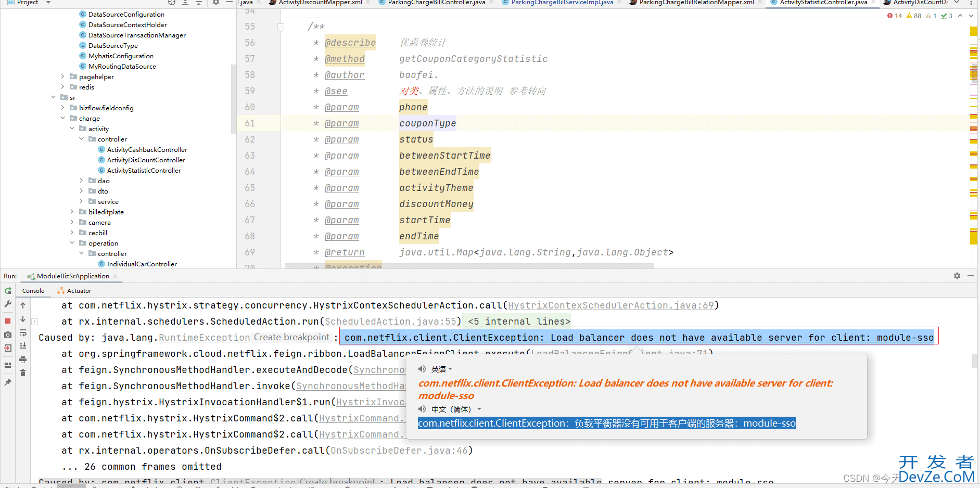
Task: Click the Exit icon in the Run toolbar
Action: [8, 348]
